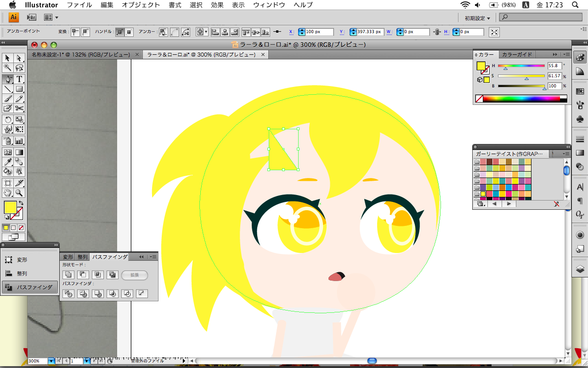Open the workspace switcher 初期設定 dropdown
The image size is (588, 368).
[x=477, y=18]
